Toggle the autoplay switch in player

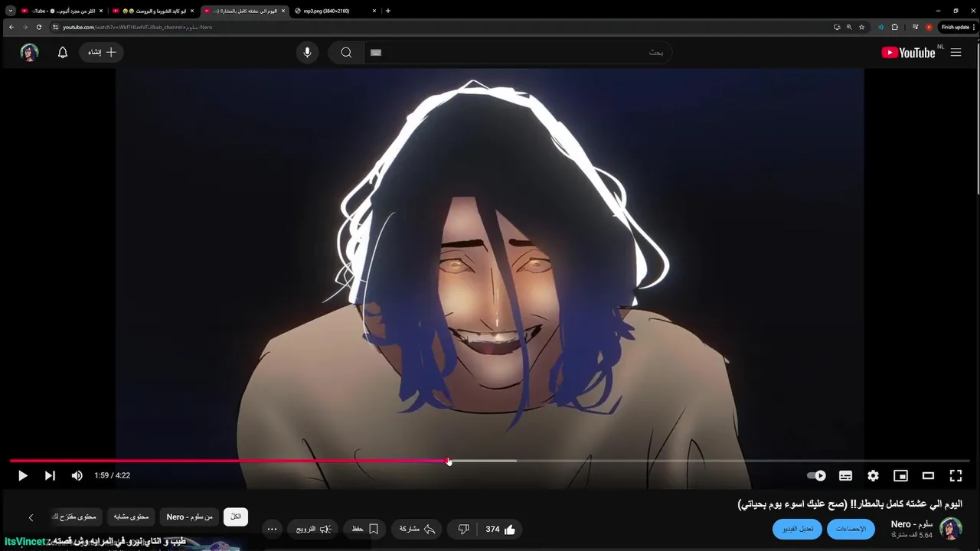[x=817, y=475]
